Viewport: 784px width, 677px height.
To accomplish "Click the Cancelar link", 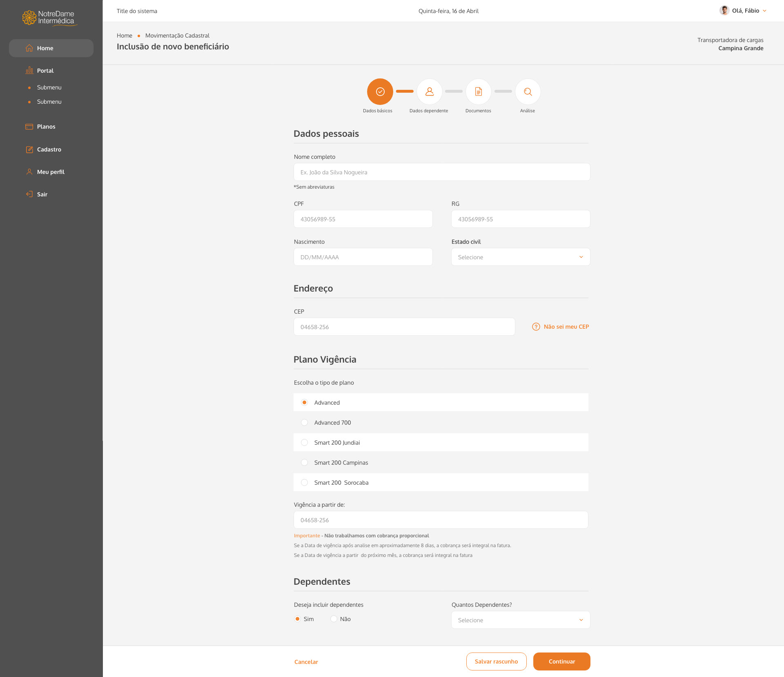I will pyautogui.click(x=306, y=662).
